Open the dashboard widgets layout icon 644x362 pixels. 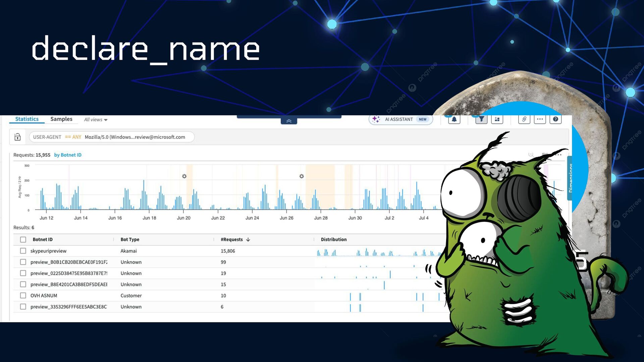tap(497, 119)
